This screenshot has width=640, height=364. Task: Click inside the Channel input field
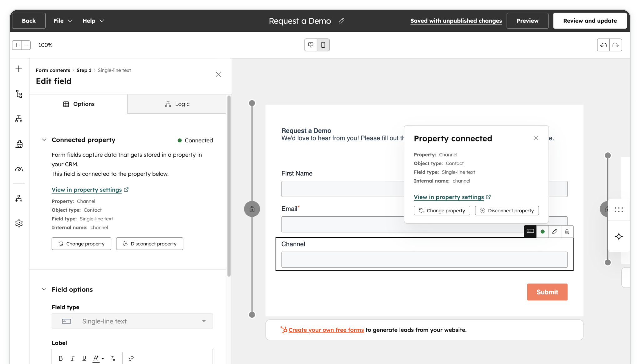pos(424,260)
